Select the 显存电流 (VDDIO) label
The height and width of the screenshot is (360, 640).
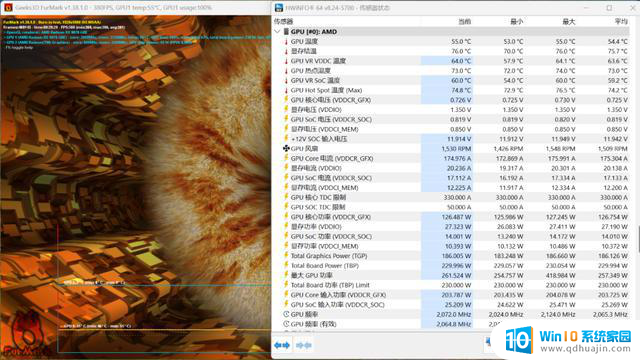316,168
